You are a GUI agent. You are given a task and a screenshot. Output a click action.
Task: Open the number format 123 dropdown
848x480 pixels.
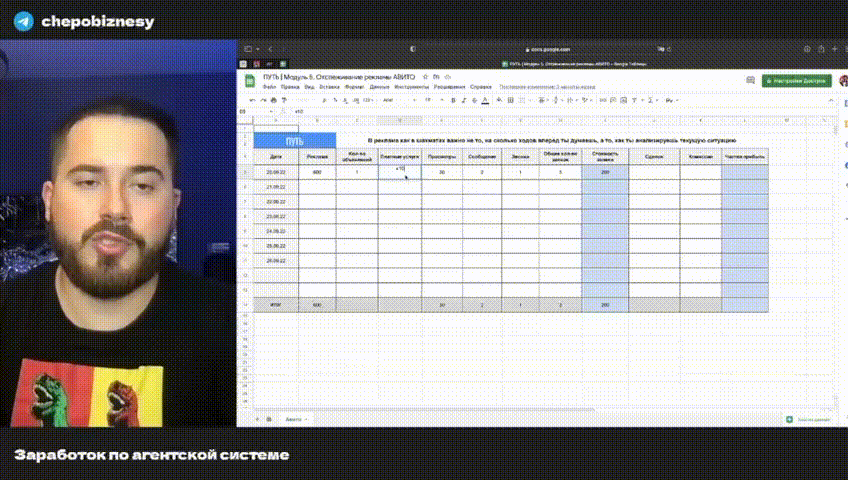(x=368, y=100)
